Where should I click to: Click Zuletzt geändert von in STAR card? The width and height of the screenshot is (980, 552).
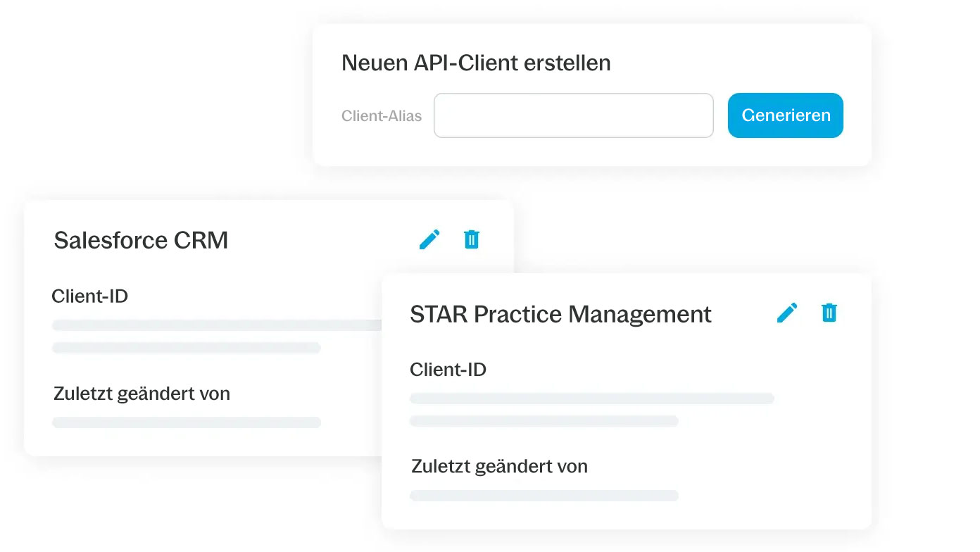tap(499, 466)
